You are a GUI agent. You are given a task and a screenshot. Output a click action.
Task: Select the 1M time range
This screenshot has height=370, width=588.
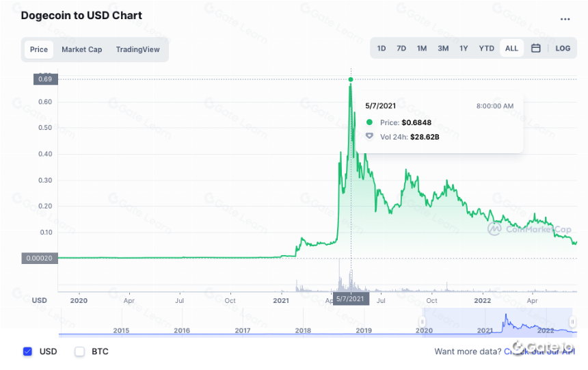coord(422,49)
